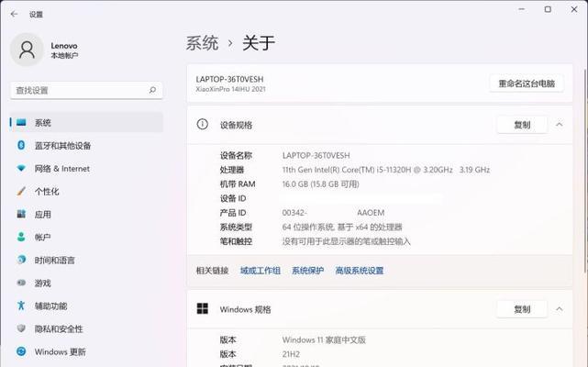Click the 应用 apps icon
The height and width of the screenshot is (367, 588).
click(x=21, y=214)
